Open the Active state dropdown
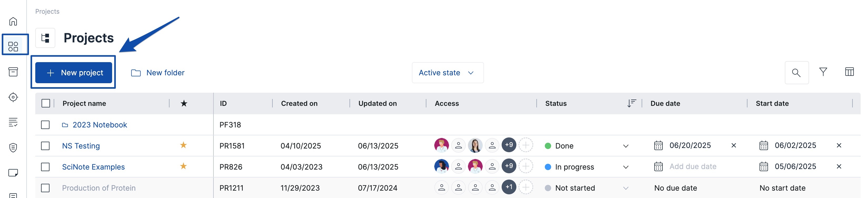Image resolution: width=868 pixels, height=198 pixels. point(448,72)
